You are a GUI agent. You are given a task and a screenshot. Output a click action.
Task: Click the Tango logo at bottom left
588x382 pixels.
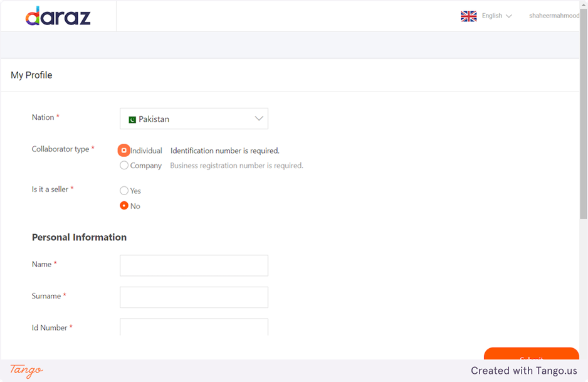(26, 370)
